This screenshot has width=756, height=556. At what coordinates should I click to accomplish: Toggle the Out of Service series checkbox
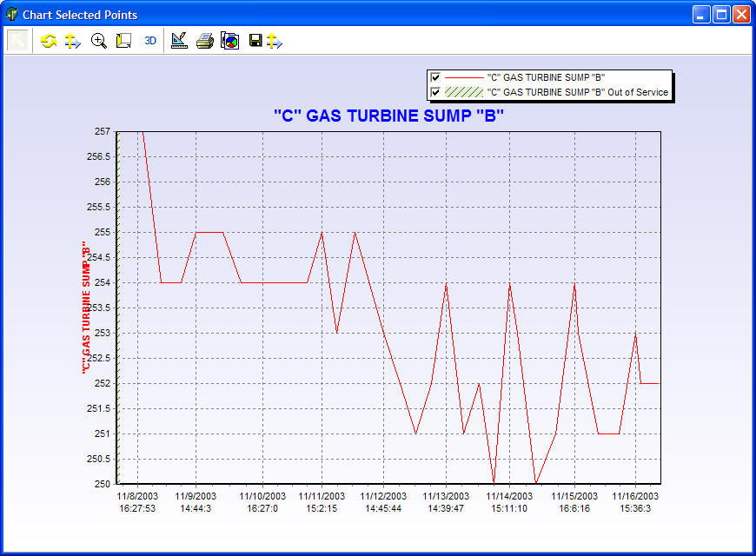435,92
